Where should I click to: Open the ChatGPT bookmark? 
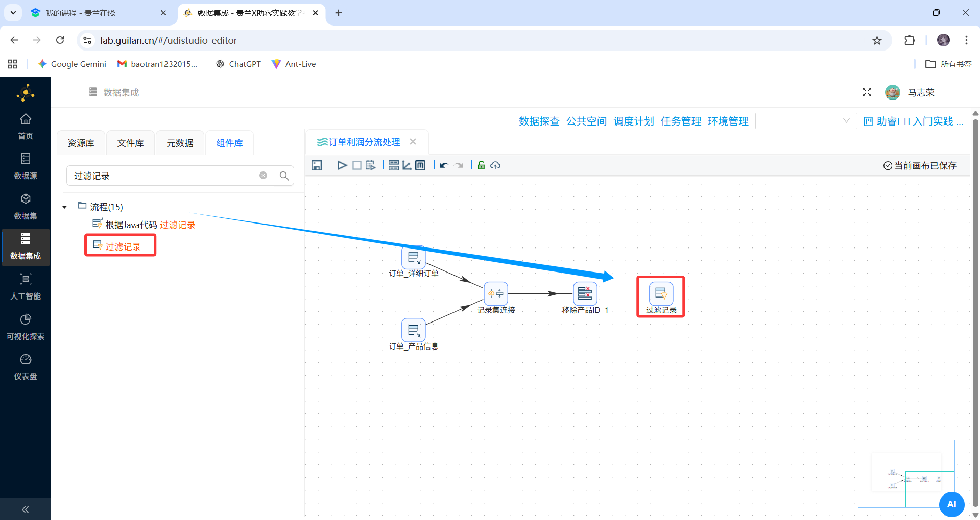click(238, 64)
